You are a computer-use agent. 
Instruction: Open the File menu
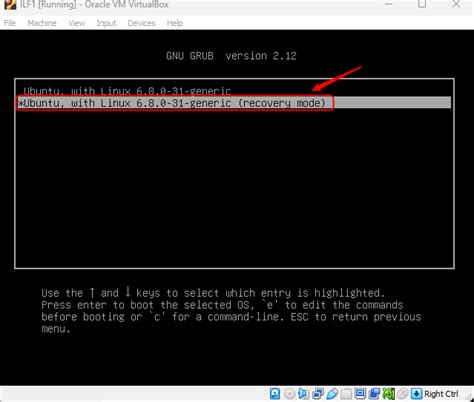tap(10, 23)
